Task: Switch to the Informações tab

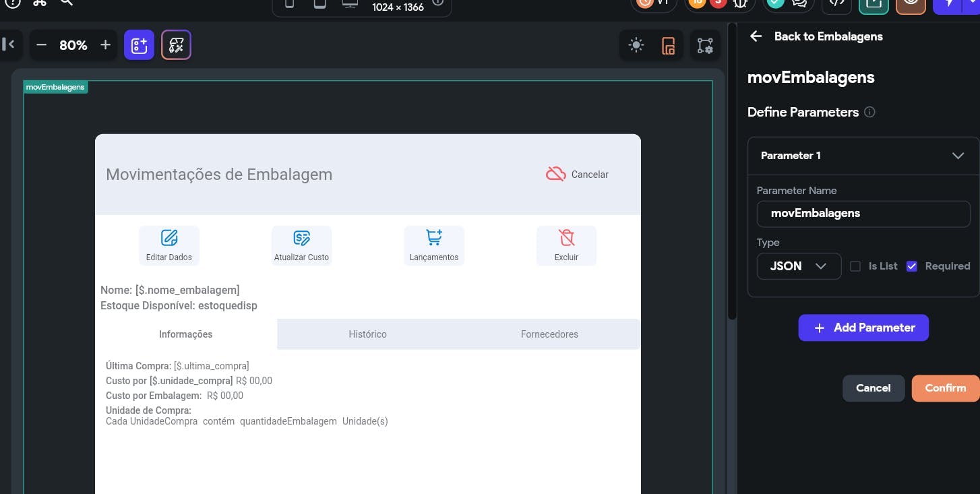Action: (x=186, y=334)
